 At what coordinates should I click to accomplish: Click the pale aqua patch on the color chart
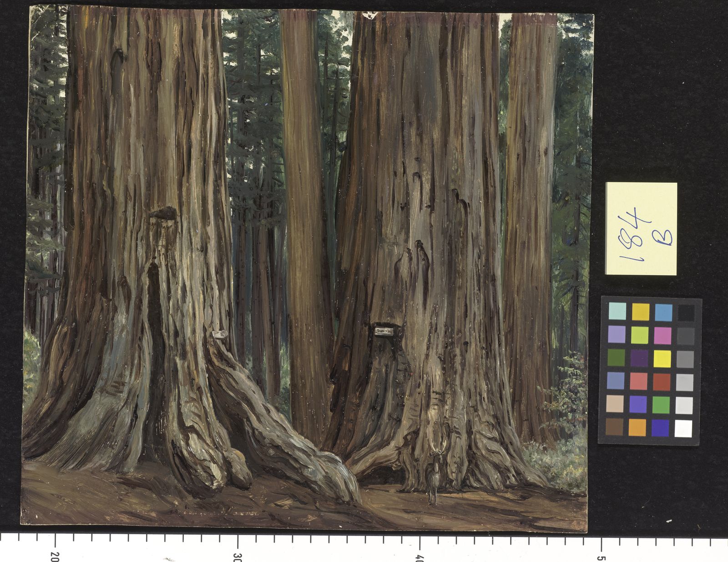coord(617,311)
